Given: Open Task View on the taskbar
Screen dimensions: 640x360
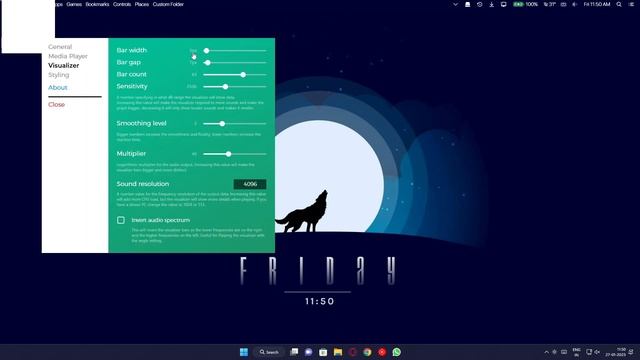Looking at the screenshot, I should (294, 352).
